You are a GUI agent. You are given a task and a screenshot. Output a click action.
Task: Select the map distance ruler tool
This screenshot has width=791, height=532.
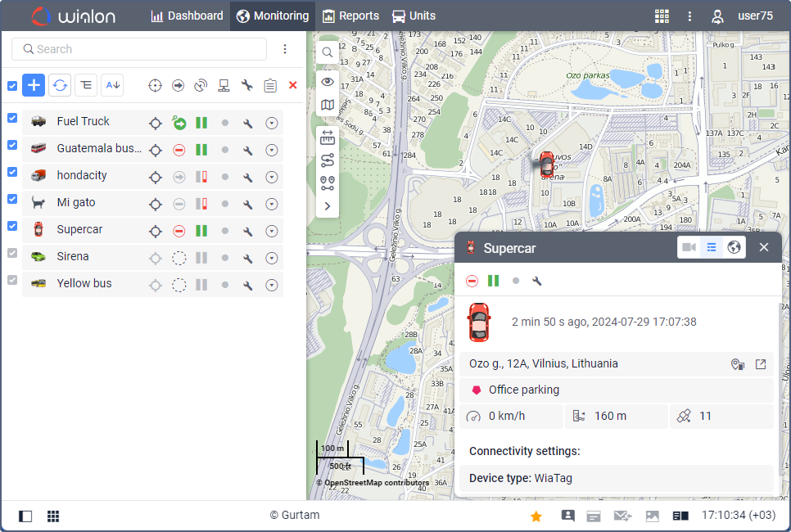pyautogui.click(x=328, y=137)
